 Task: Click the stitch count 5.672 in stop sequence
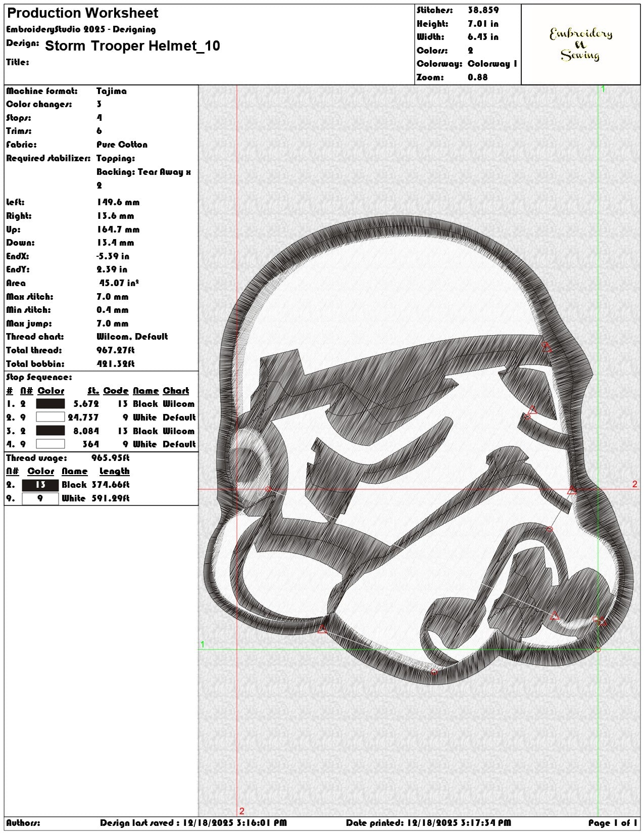[86, 404]
